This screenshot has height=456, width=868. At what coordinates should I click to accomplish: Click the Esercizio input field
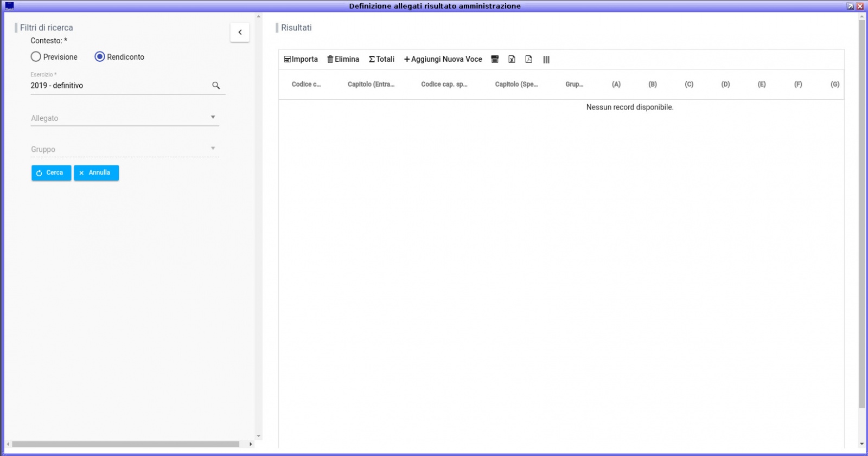(119, 86)
